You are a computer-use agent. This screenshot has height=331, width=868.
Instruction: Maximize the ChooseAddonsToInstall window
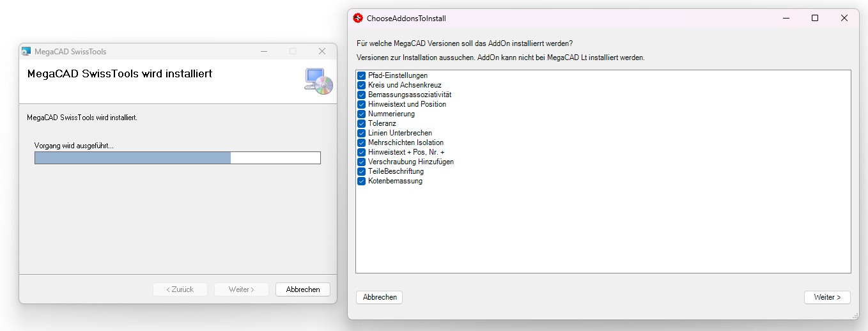click(815, 19)
